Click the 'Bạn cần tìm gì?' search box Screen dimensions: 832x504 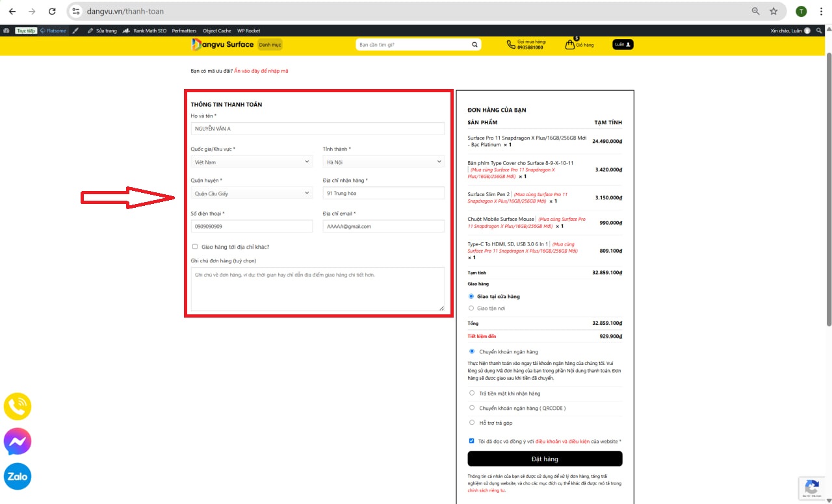coord(413,45)
